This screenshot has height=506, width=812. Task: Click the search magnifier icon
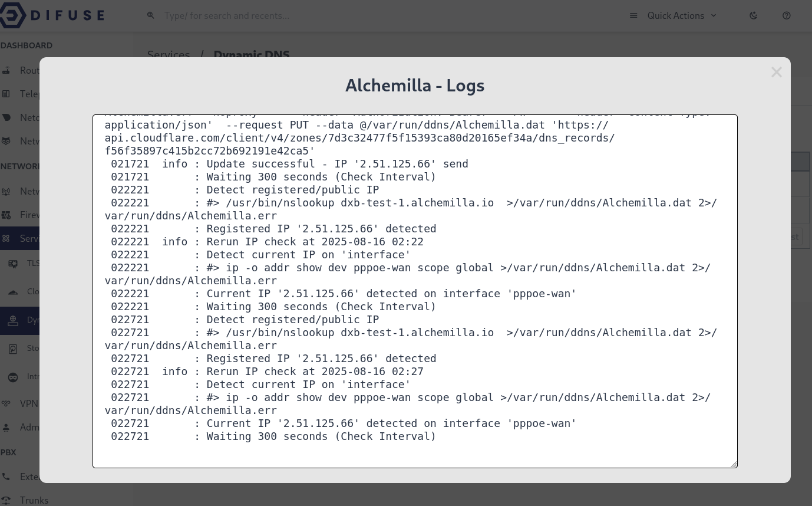click(x=151, y=15)
